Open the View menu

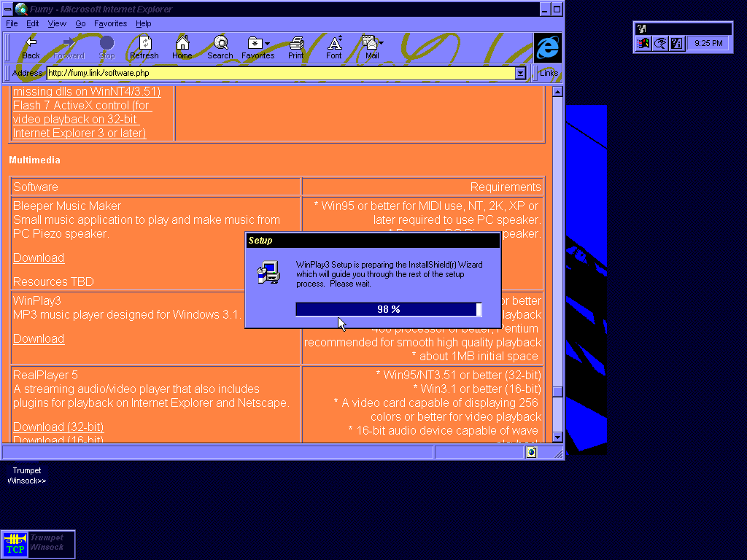coord(57,23)
